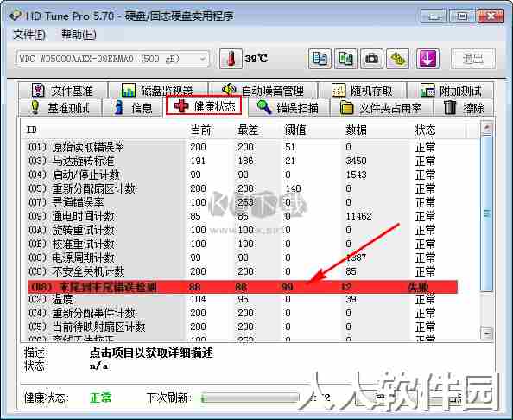Select the (07) 寻道错误率 row
The image size is (513, 420).
[242, 202]
